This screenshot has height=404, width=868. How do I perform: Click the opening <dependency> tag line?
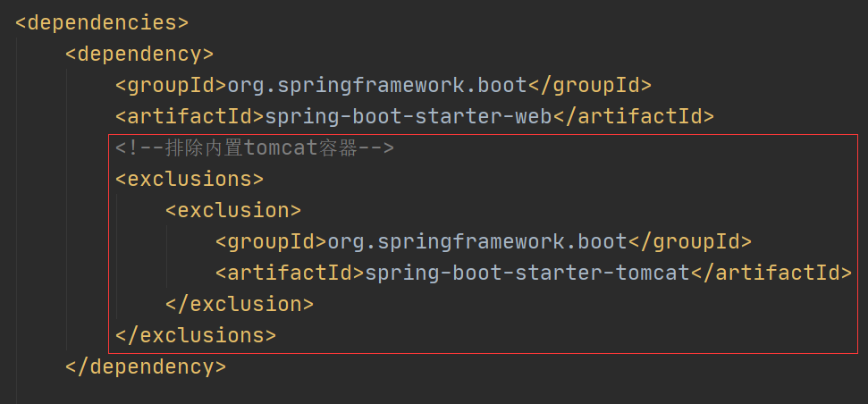click(139, 55)
